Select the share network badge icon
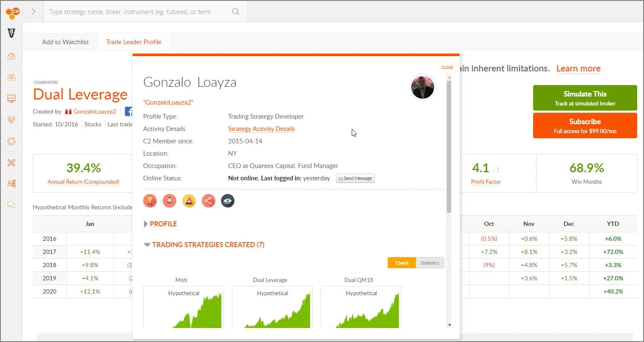Screen dimensions: 644x342 pos(209,200)
